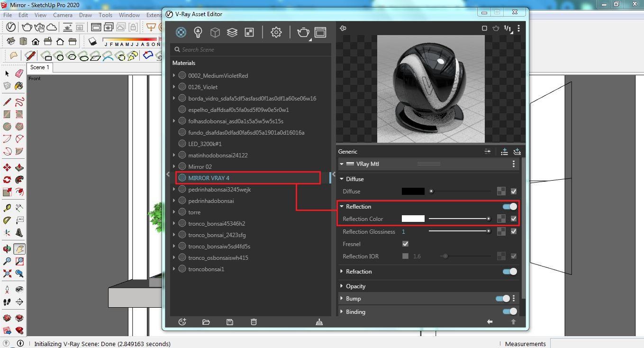Toggle the Refraction layer switch

[510, 271]
